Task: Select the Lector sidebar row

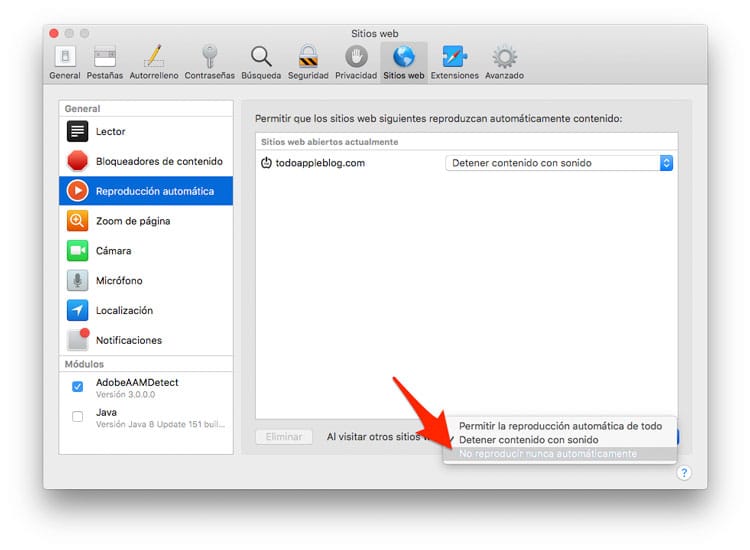Action: tap(146, 132)
